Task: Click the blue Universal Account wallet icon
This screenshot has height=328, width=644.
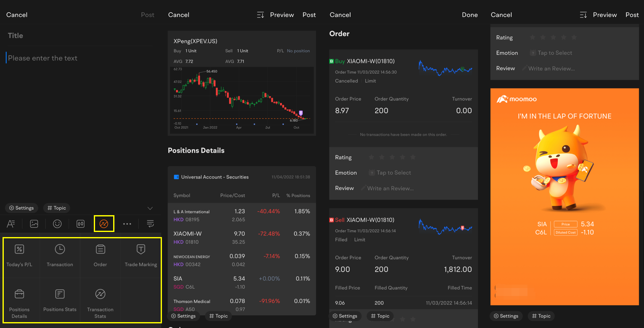Action: (x=176, y=177)
